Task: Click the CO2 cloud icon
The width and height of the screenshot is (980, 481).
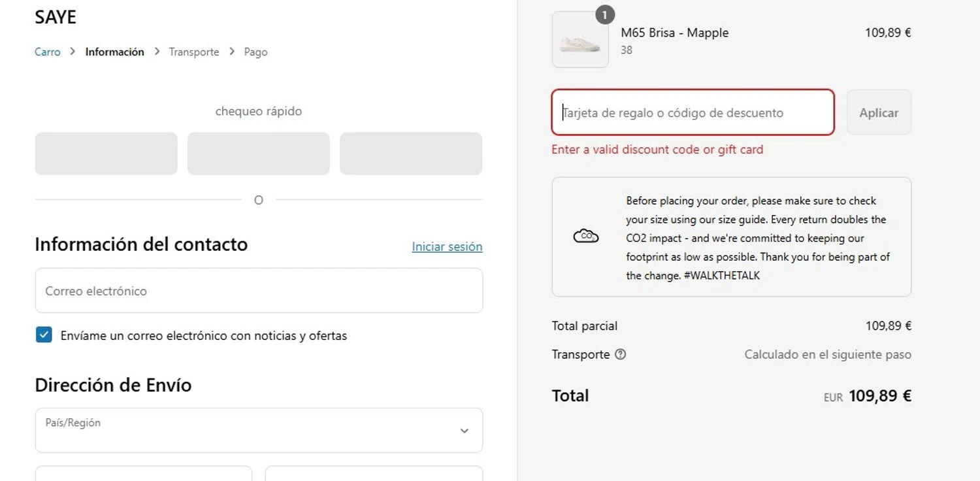Action: click(585, 237)
